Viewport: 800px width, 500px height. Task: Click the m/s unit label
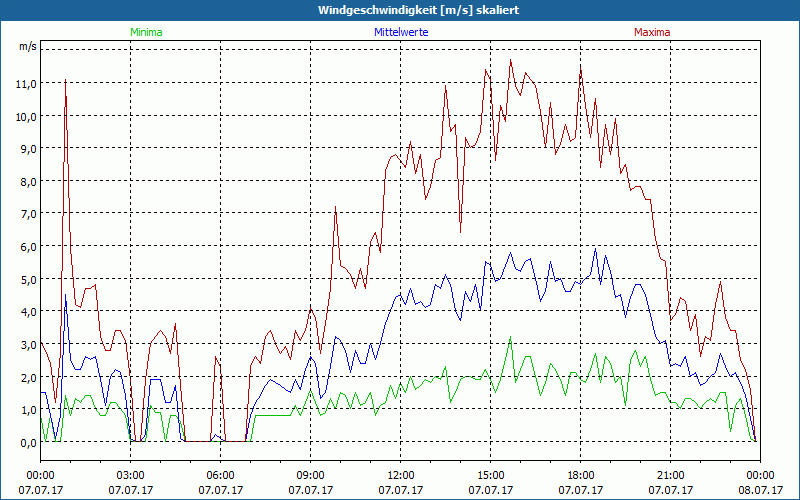pyautogui.click(x=28, y=46)
